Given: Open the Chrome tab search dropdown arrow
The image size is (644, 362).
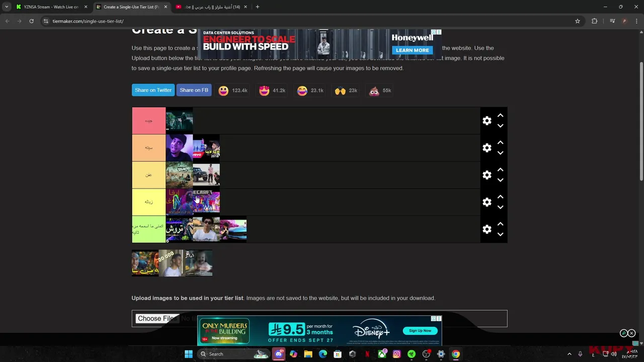Looking at the screenshot, I should tap(7, 7).
